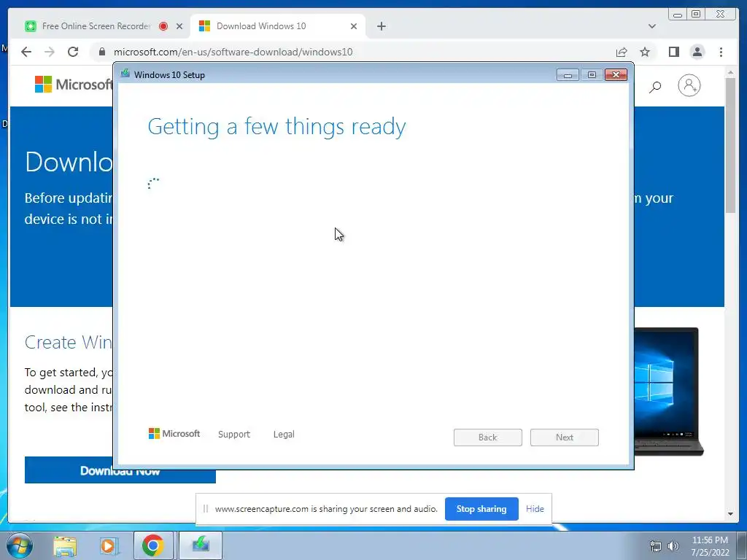The width and height of the screenshot is (747, 560).
Task: Open Chrome's three-dot menu
Action: [721, 52]
